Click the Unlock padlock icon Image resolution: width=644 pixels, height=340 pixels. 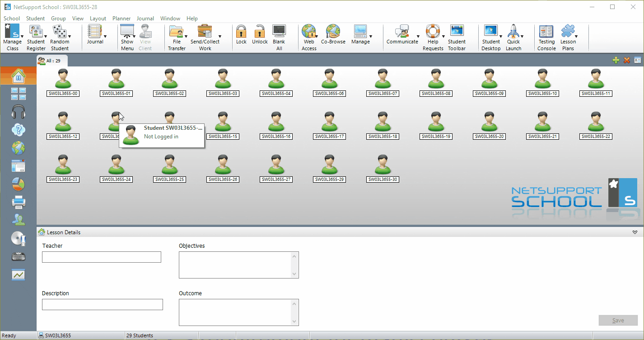(x=260, y=31)
